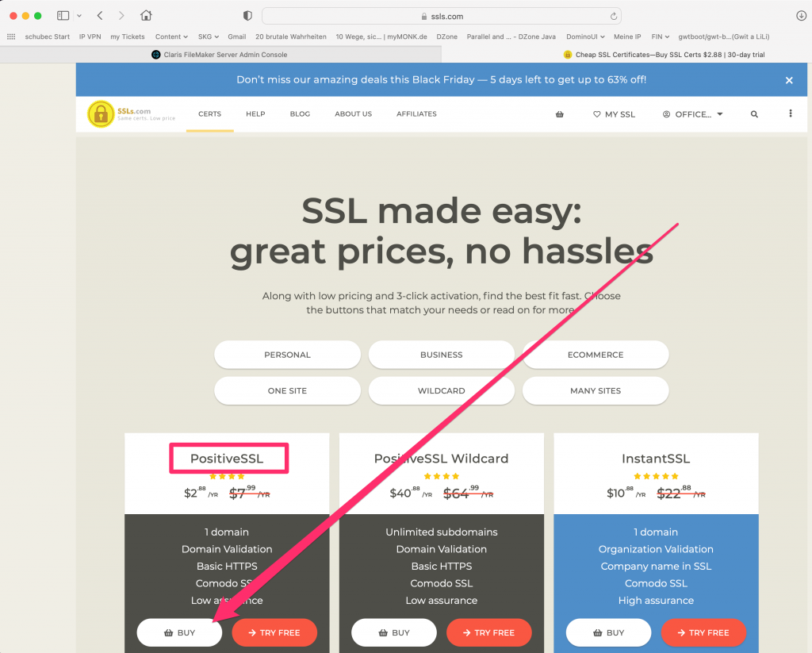The image size is (812, 653).
Task: Open the InstantSSL product title
Action: coord(656,459)
